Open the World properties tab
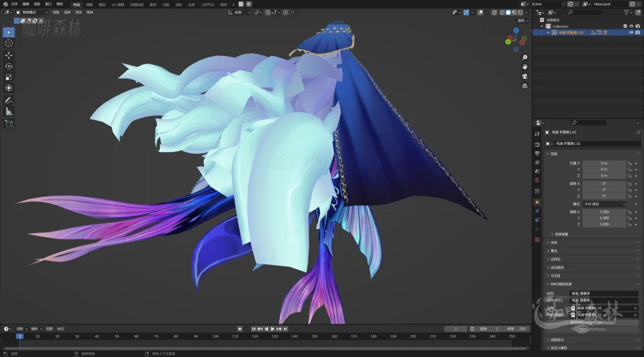This screenshot has width=644, height=357. (x=537, y=180)
